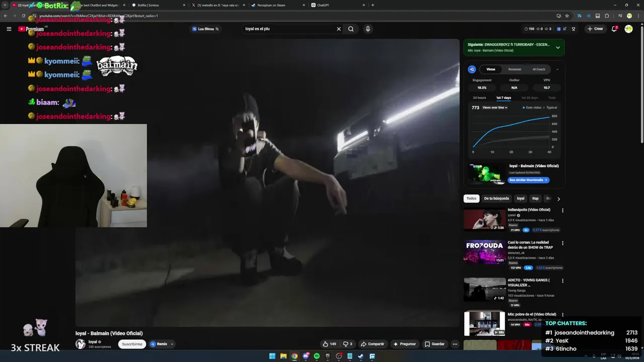Click the Suscribirme button
Image resolution: width=644 pixels, height=362 pixels.
[x=132, y=344]
